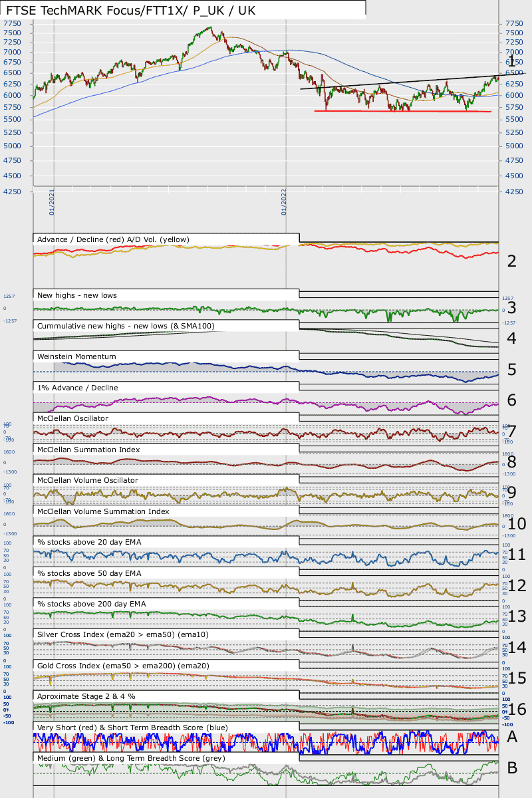Click the 5000 value on left price axis
This screenshot has height=798, width=532.
click(12, 146)
